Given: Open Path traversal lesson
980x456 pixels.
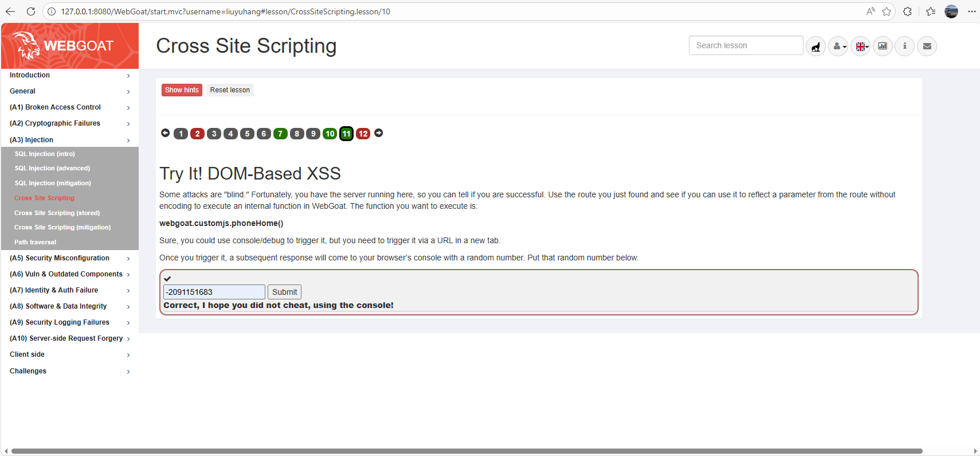Looking at the screenshot, I should coord(35,242).
